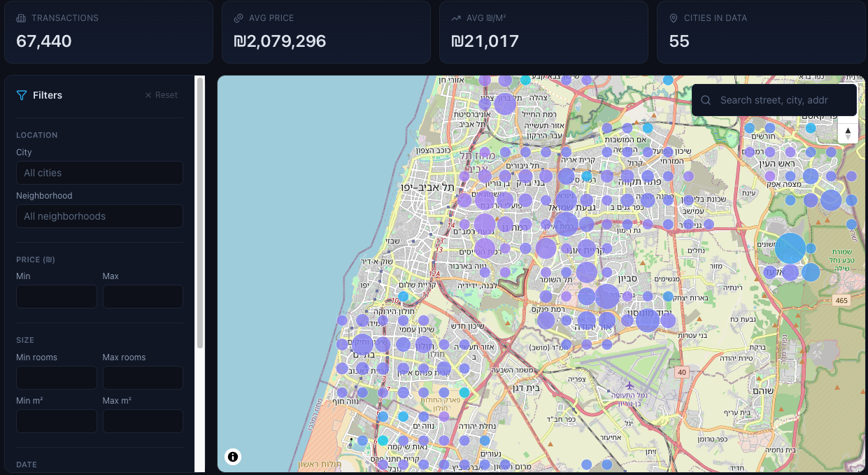
Task: Click the כפר טרומן map label
Action: click(712, 439)
